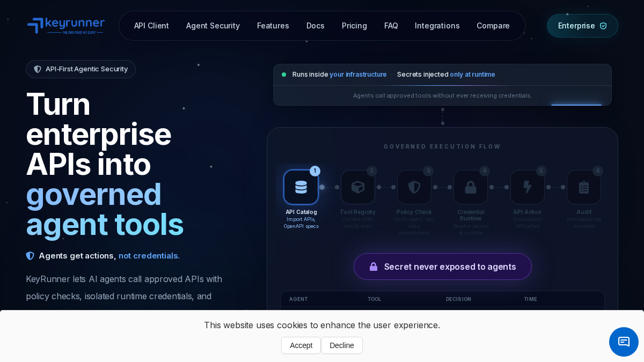Click the Audit step label

[584, 212]
